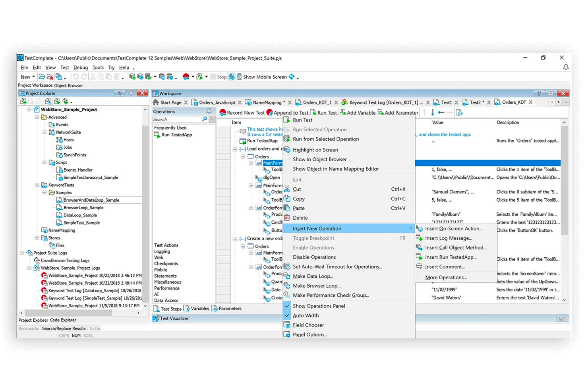The width and height of the screenshot is (588, 392).
Task: Toggle Auto Width option in context menu
Action: tap(348, 315)
